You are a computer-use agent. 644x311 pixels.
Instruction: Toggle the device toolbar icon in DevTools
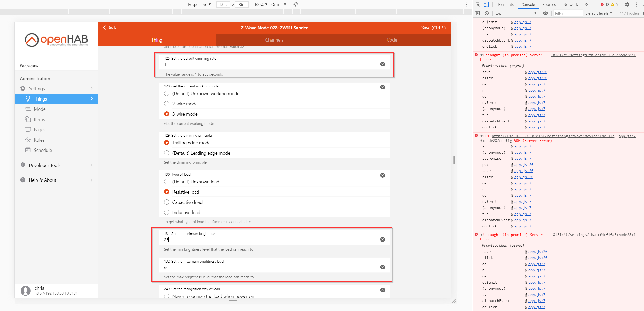coord(486,4)
